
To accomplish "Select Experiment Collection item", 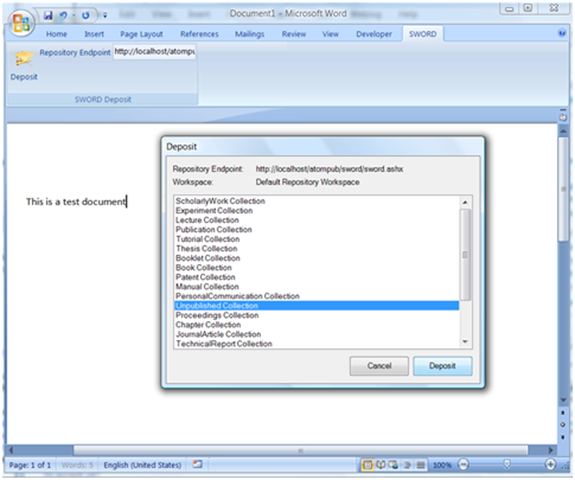I will pyautogui.click(x=317, y=210).
